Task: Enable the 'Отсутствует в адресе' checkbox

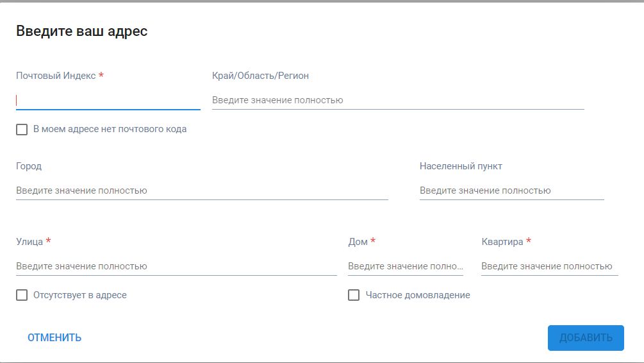Action: (22, 295)
